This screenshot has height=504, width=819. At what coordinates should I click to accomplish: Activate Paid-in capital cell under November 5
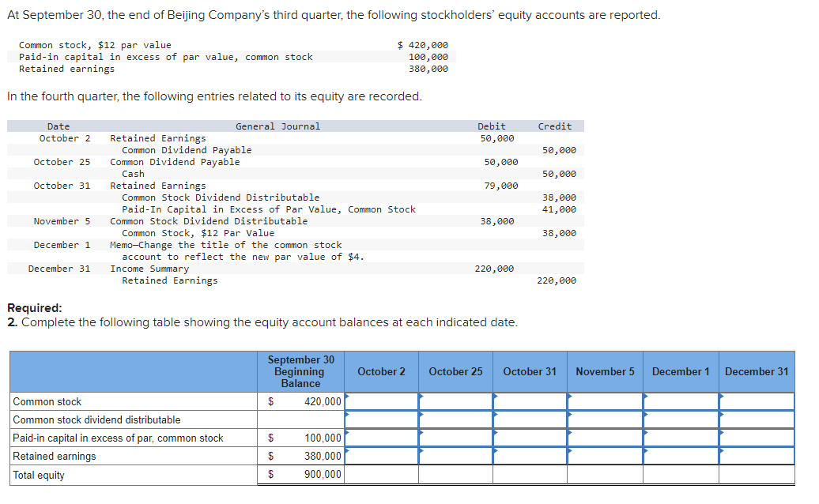[605, 438]
